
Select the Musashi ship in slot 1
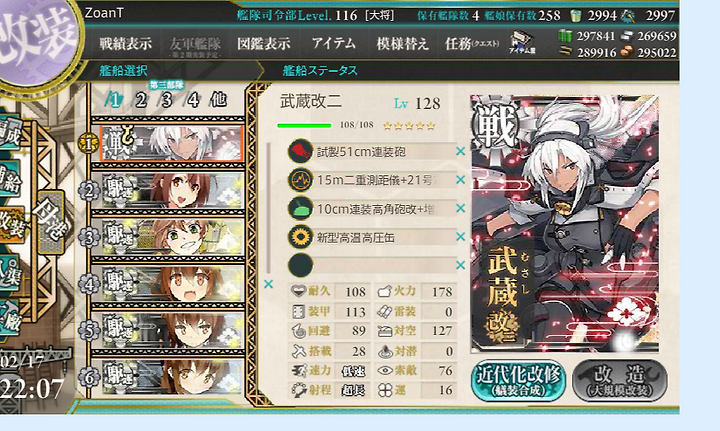coord(171,144)
